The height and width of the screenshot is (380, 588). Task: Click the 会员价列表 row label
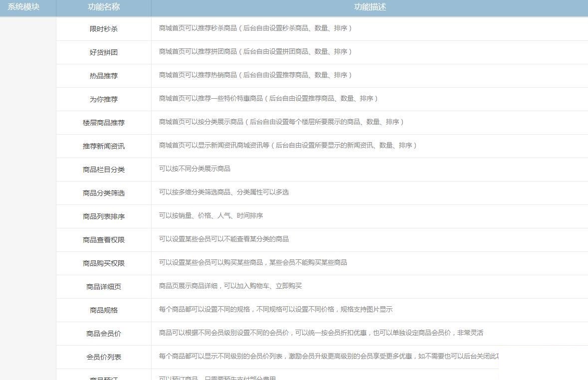pyautogui.click(x=104, y=357)
